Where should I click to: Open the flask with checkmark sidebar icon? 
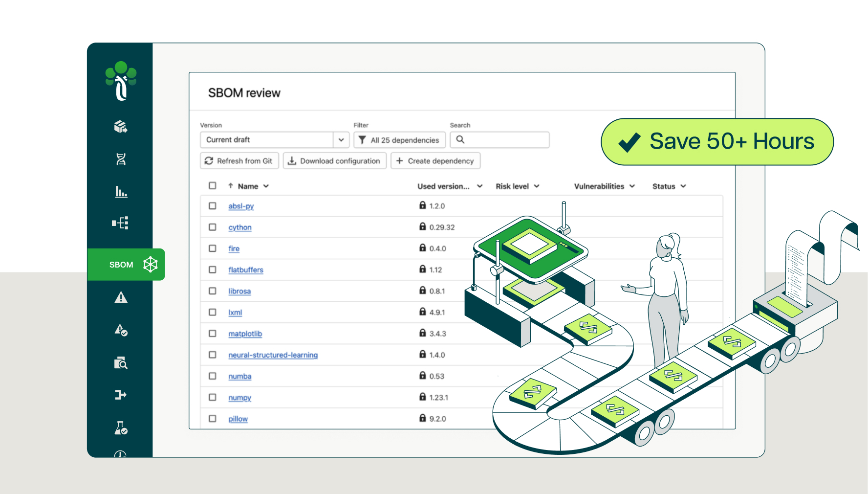[x=121, y=428]
